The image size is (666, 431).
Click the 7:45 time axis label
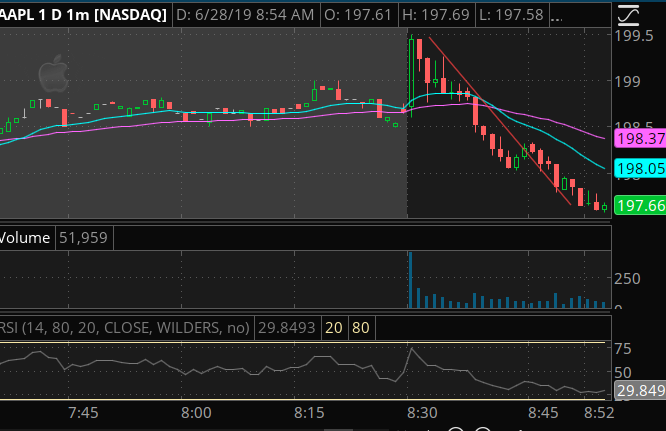[x=83, y=413]
